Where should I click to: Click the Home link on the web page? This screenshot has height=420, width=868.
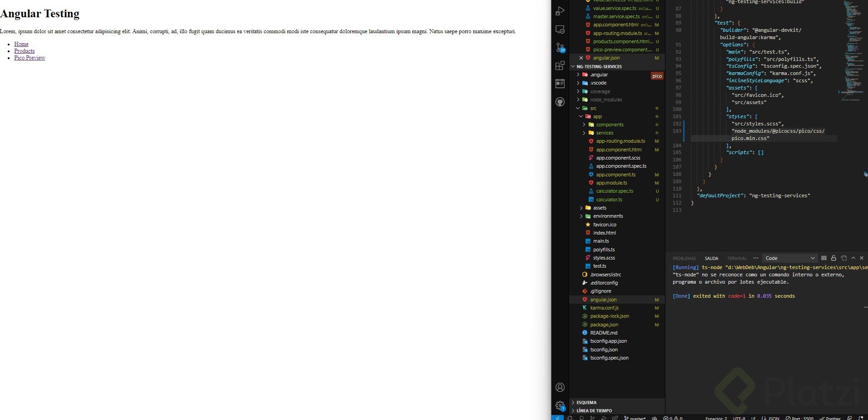21,44
